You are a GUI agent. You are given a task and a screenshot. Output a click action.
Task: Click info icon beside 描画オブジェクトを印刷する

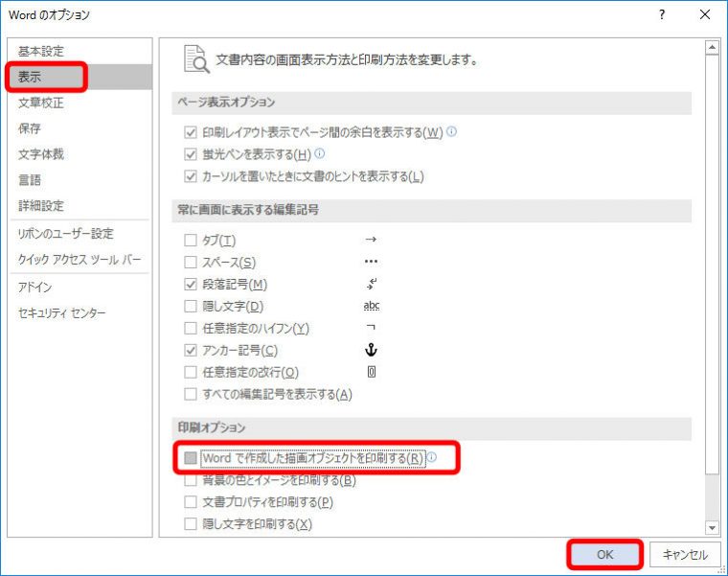point(432,457)
